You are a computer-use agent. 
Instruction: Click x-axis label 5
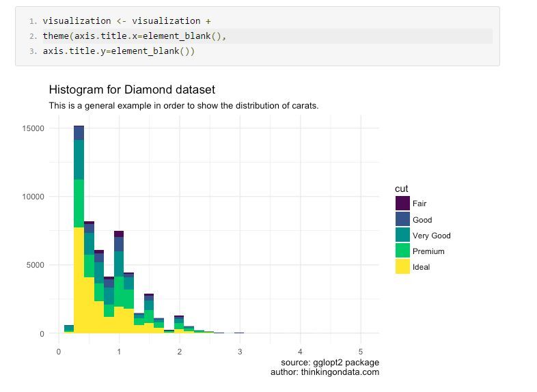[361, 352]
